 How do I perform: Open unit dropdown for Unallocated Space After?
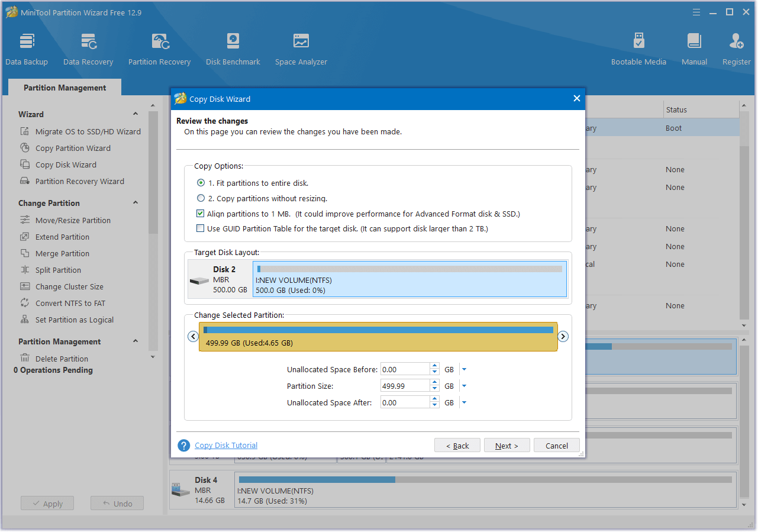click(464, 402)
